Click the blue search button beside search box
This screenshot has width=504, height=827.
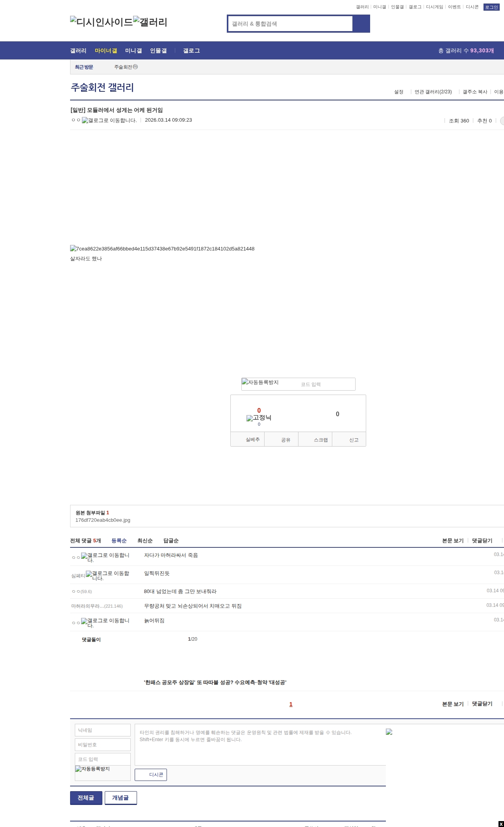coord(361,24)
